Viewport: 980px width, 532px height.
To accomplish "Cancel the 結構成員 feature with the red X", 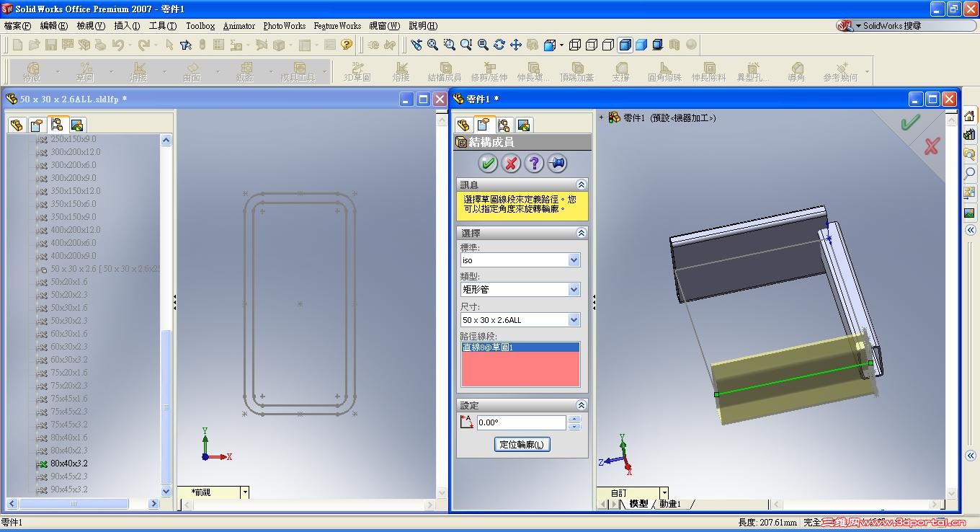I will click(x=511, y=164).
